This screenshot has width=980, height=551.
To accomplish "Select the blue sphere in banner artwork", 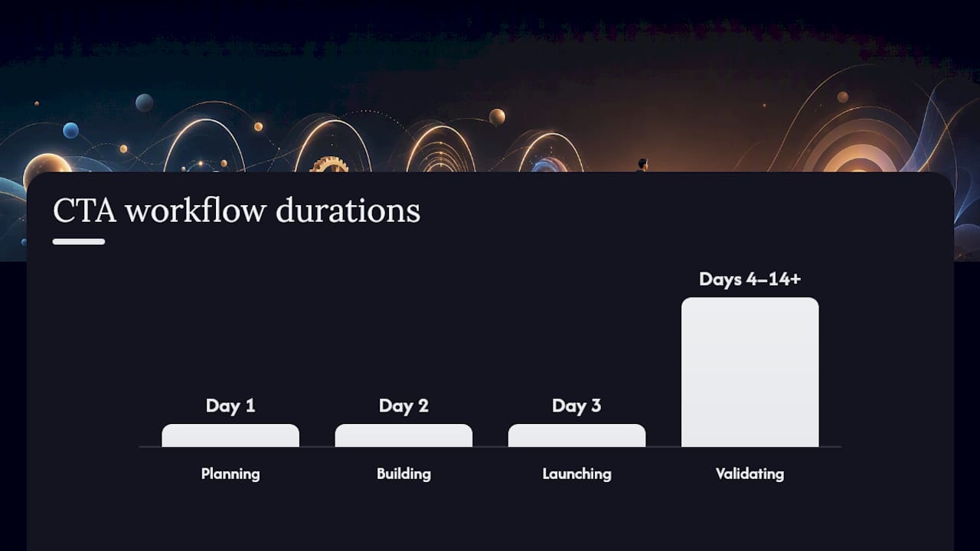I will point(70,130).
